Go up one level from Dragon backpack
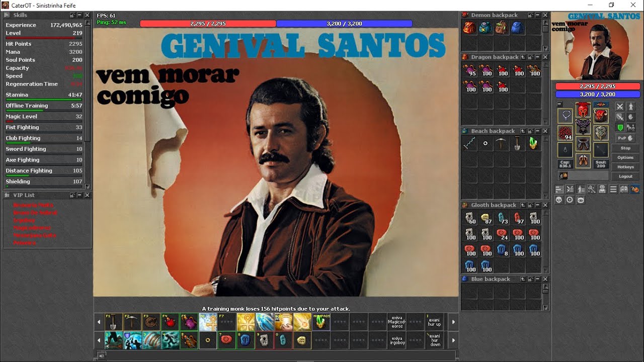The image size is (644, 362). (x=523, y=57)
